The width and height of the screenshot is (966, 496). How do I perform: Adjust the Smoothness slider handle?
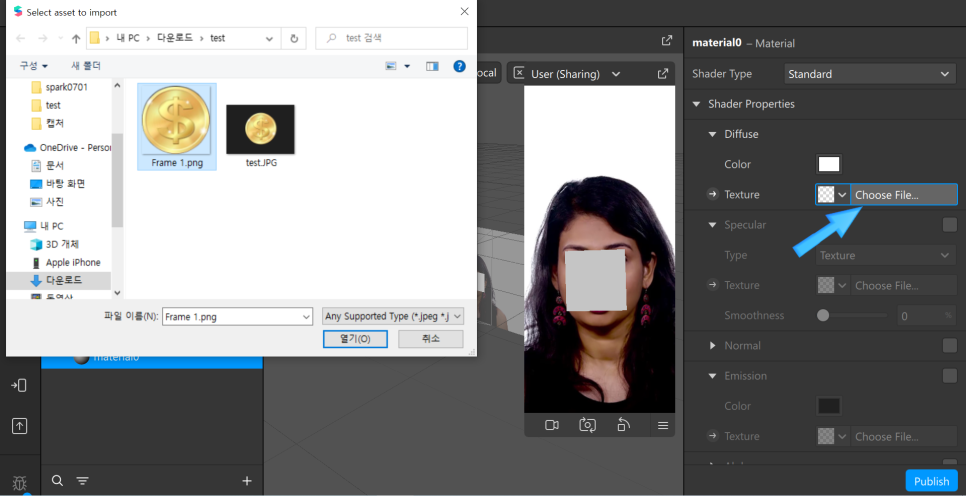coord(822,315)
